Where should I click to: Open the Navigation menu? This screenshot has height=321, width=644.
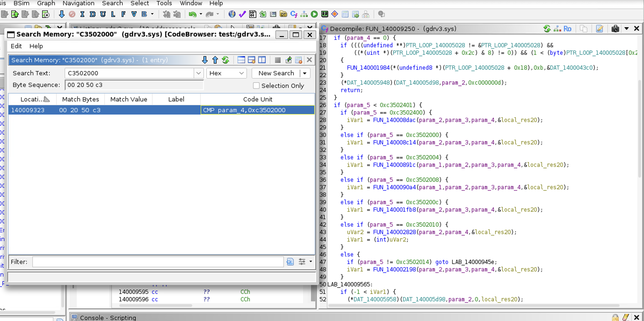click(x=79, y=3)
